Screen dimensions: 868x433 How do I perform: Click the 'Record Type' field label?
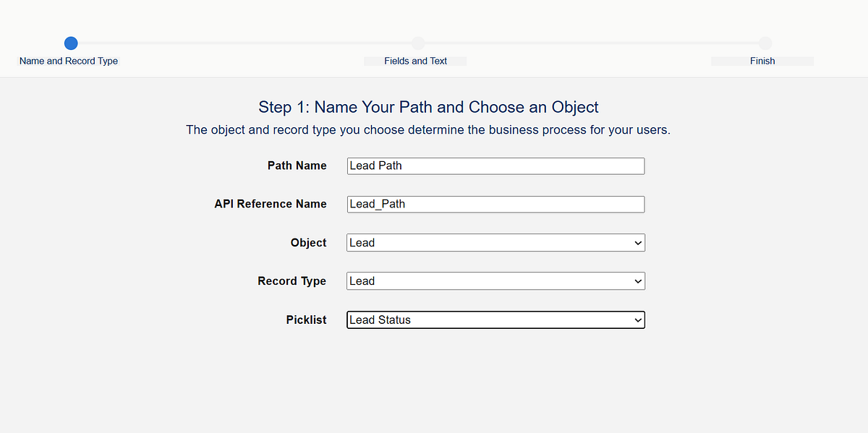(x=292, y=281)
